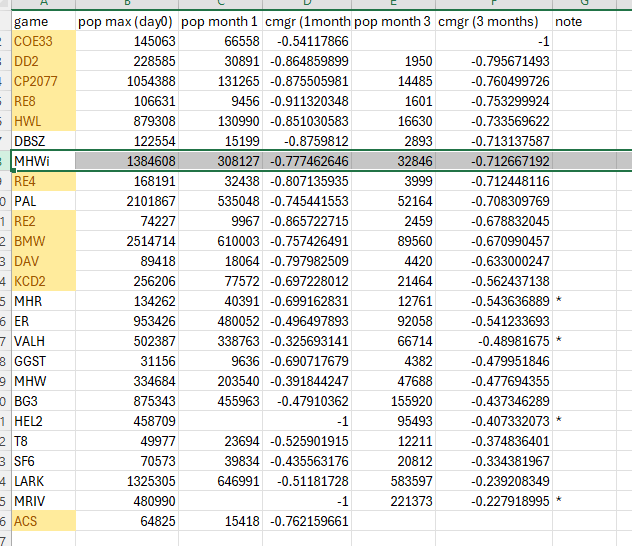Select cell with value 2514714
The image size is (632, 546).
point(127,241)
